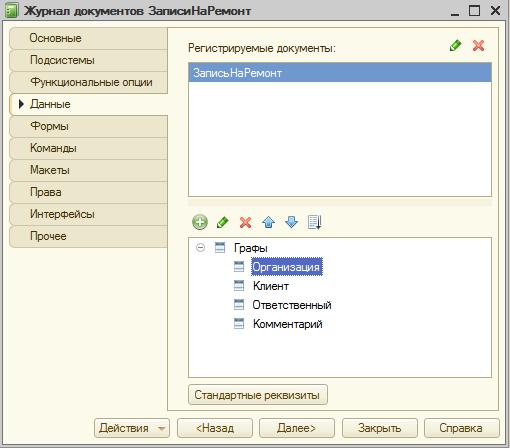Open the Действия dropdown button
510x448 pixels.
click(132, 428)
